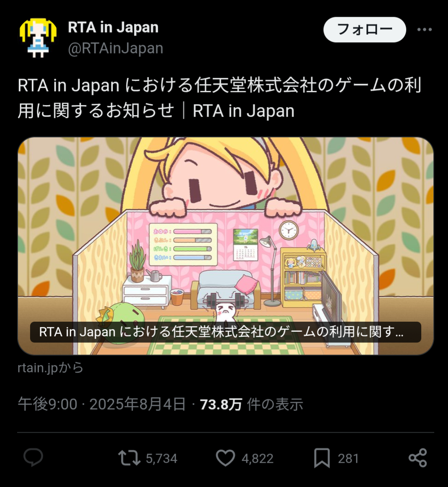
Task: Open the reply speech bubble icon
Action: pyautogui.click(x=33, y=458)
